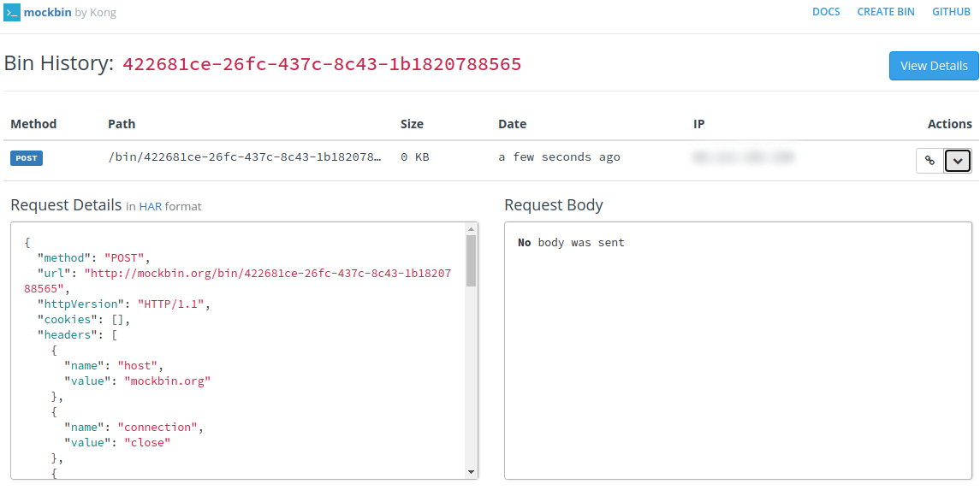Click the View Details button
This screenshot has height=490, width=980.
click(x=934, y=66)
